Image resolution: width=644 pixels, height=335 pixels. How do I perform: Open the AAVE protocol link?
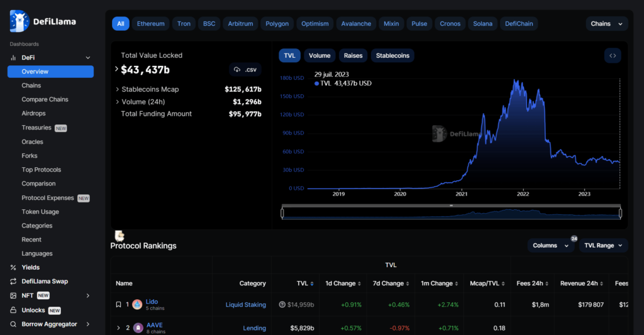(155, 325)
